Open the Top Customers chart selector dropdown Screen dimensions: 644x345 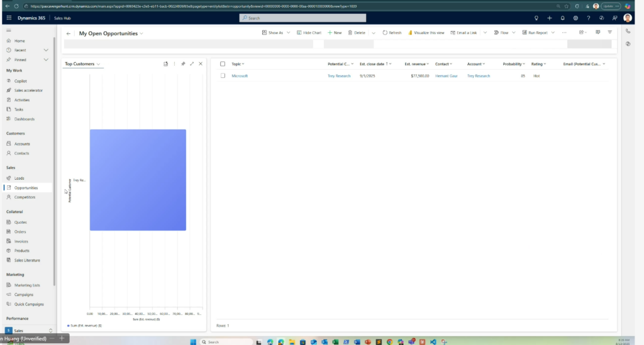click(82, 64)
